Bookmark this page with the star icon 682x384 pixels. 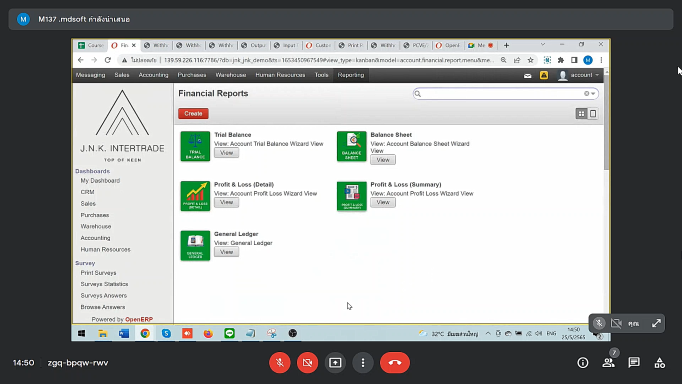coord(530,60)
